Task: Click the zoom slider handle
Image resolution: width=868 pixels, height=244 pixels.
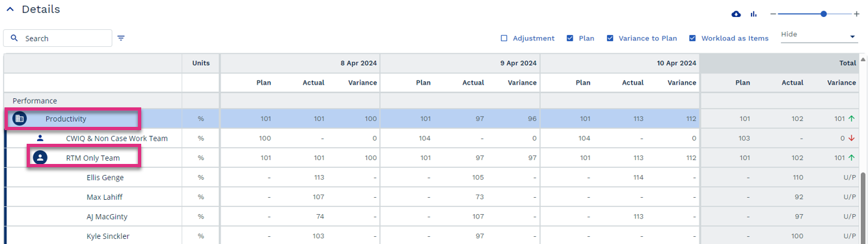Action: tap(824, 14)
